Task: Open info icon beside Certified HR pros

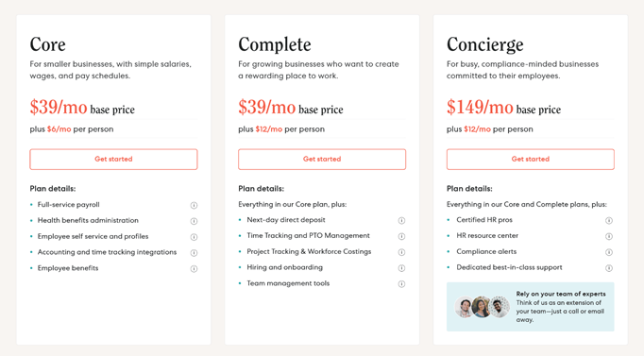Action: [609, 221]
